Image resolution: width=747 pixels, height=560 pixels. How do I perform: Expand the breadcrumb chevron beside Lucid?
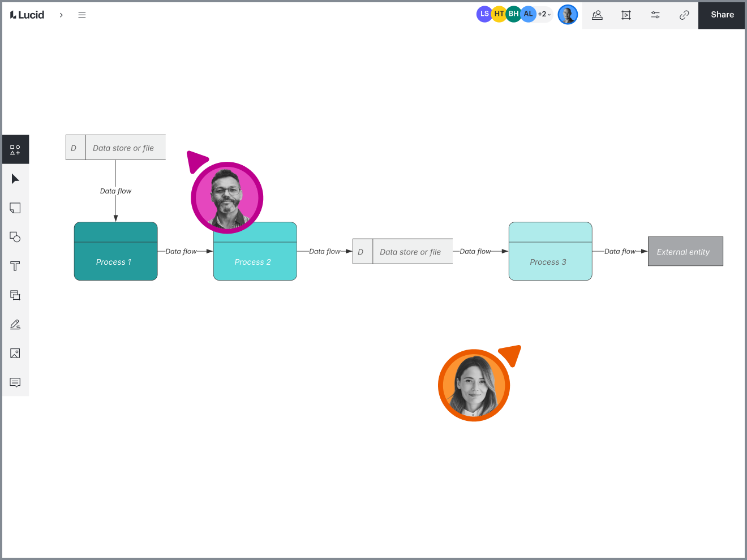61,15
